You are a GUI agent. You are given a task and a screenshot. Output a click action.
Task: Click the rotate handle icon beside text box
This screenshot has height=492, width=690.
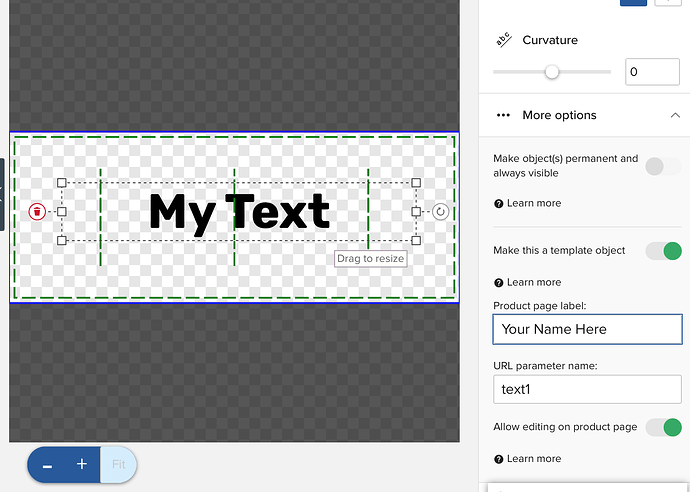point(440,212)
